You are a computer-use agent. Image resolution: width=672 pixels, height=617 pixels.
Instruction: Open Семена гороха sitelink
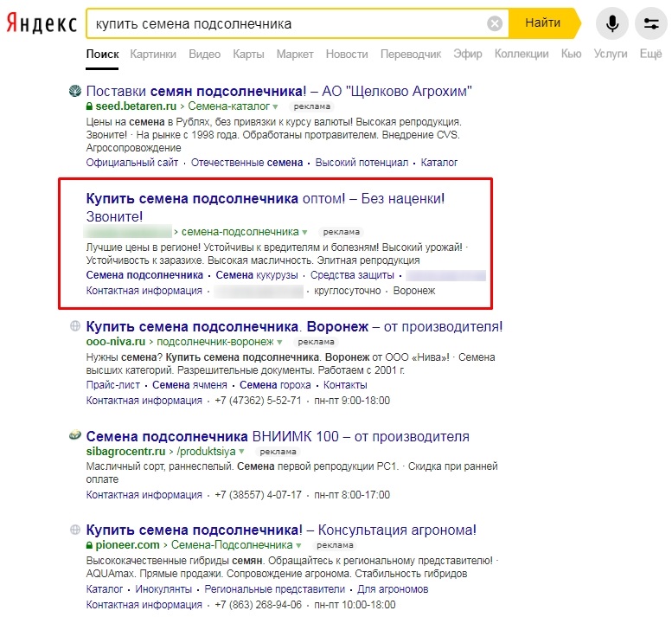pyautogui.click(x=275, y=384)
